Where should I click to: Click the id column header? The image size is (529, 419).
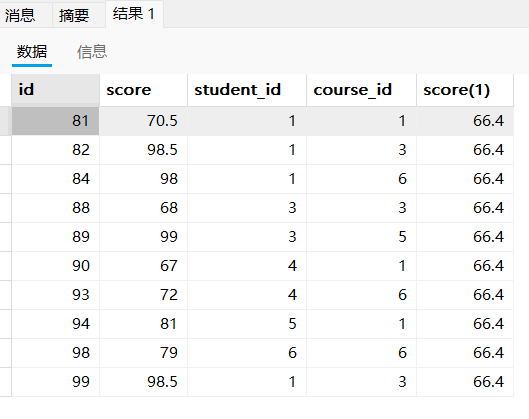pyautogui.click(x=55, y=90)
